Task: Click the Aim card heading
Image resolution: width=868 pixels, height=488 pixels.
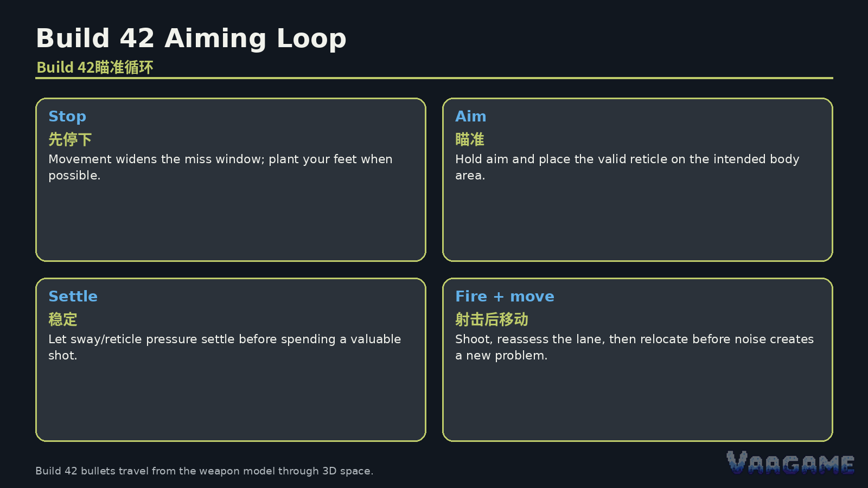Action: click(x=470, y=116)
